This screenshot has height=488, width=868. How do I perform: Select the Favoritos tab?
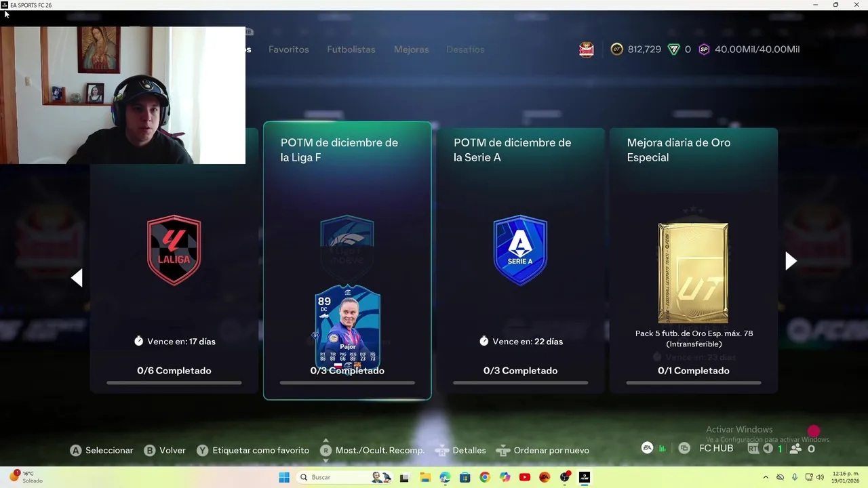(x=288, y=49)
